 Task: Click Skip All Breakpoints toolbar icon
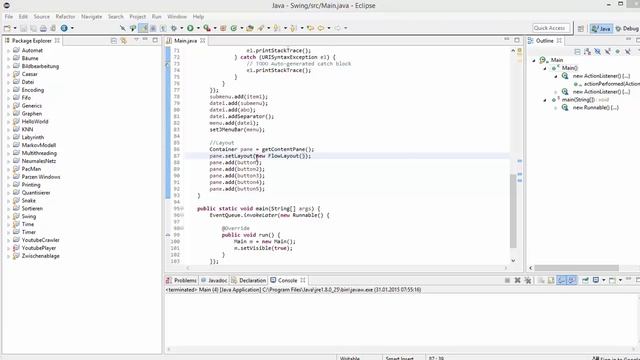[x=122, y=28]
